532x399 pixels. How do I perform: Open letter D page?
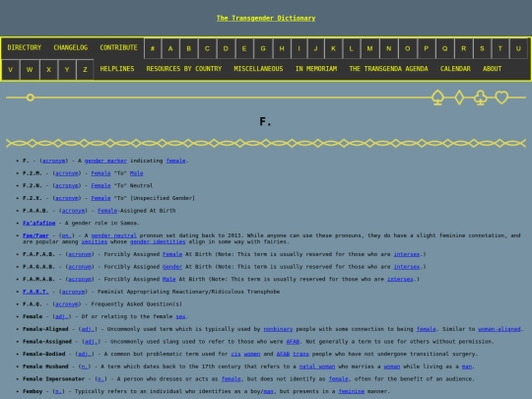coord(226,48)
